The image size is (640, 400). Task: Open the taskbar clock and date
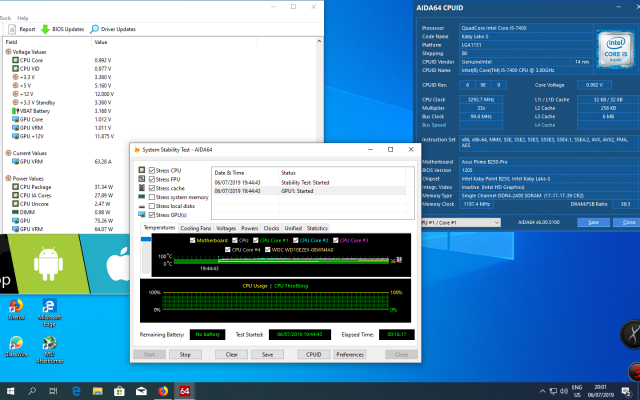tap(600, 391)
